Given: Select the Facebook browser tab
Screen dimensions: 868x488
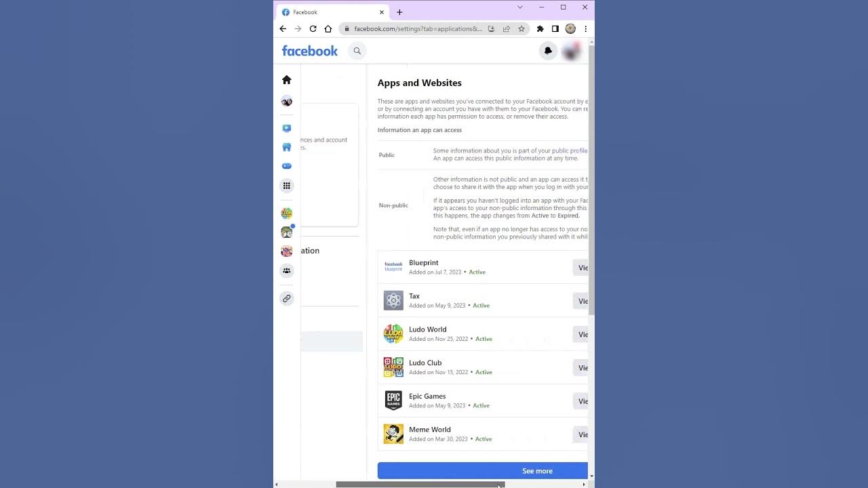Looking at the screenshot, I should coord(332,12).
